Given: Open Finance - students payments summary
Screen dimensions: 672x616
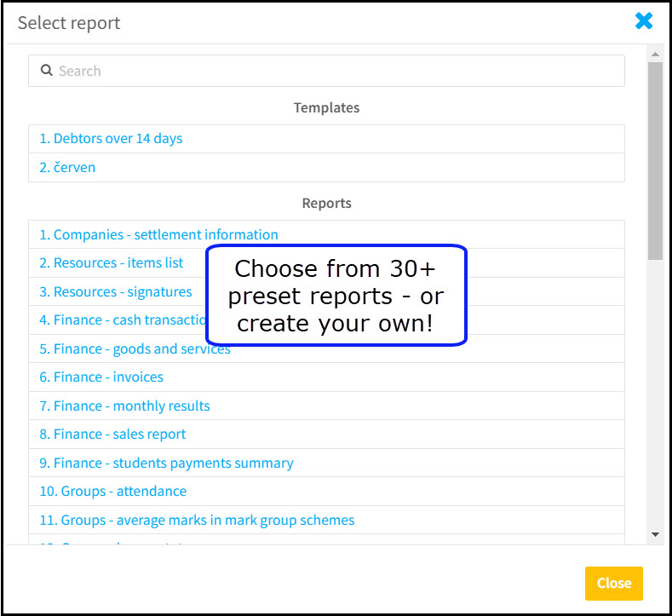Looking at the screenshot, I should [166, 463].
